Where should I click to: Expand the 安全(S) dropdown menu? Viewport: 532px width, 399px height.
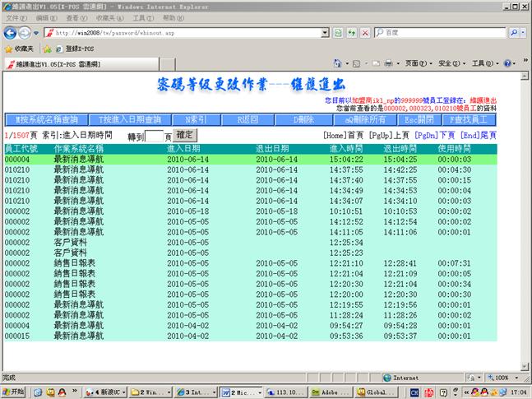(451, 63)
